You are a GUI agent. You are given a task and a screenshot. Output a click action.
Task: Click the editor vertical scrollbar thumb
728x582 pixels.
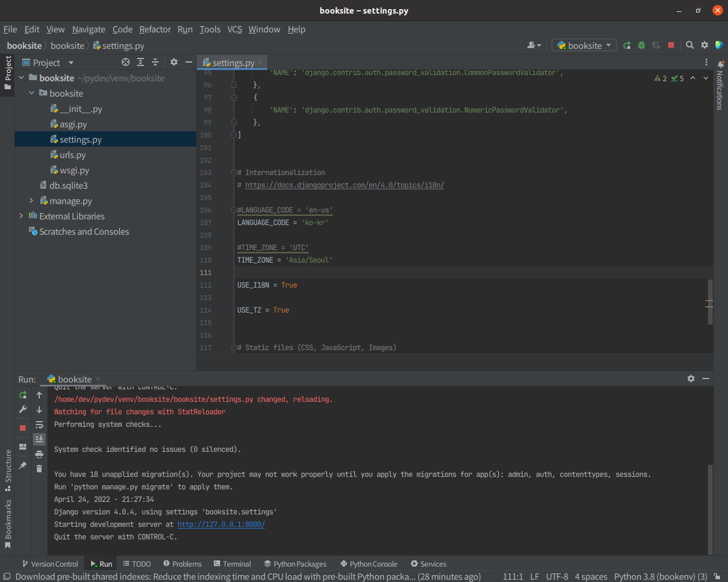coord(710,302)
